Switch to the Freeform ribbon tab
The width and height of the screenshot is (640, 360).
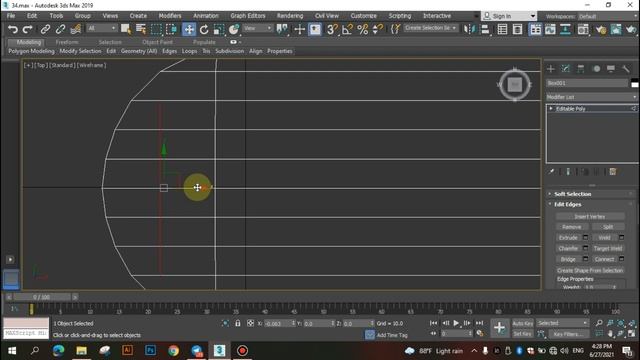(67, 42)
